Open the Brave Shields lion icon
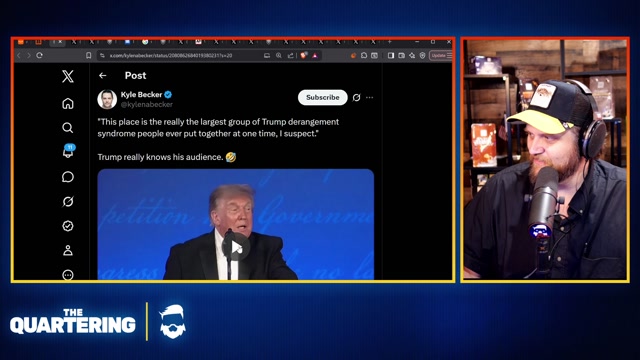This screenshot has width=640, height=360. pos(304,56)
